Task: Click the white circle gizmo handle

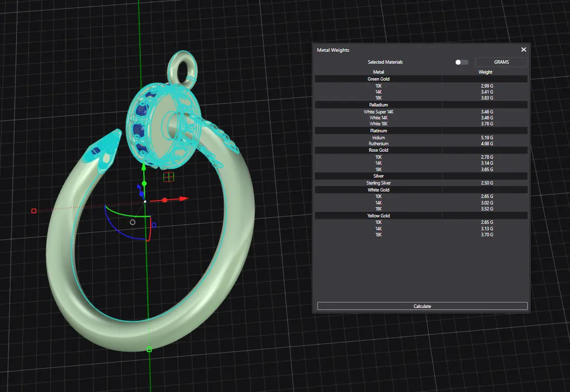Action: (133, 222)
